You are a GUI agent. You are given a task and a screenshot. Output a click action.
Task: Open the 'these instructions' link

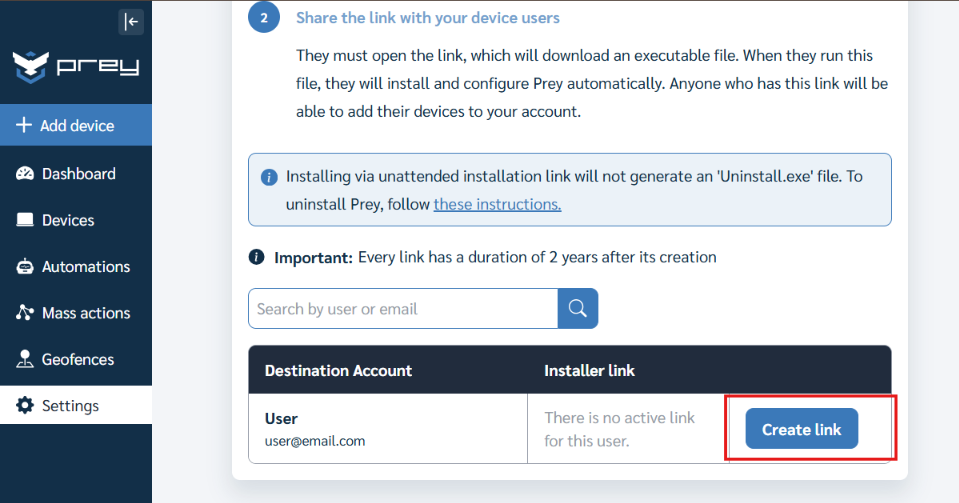[x=497, y=204]
